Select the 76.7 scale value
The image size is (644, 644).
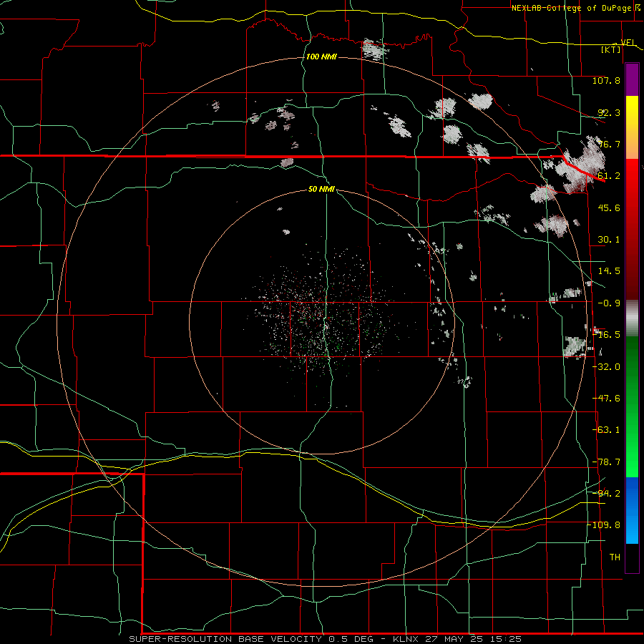609,144
